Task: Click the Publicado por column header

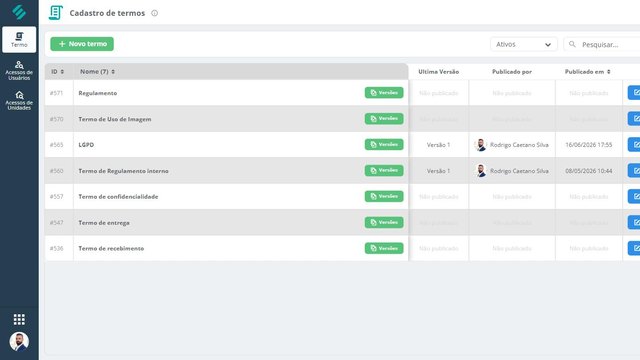Action: tap(512, 71)
